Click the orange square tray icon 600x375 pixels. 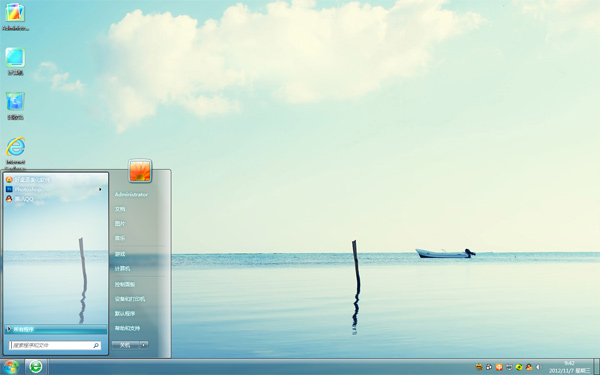pyautogui.click(x=499, y=367)
